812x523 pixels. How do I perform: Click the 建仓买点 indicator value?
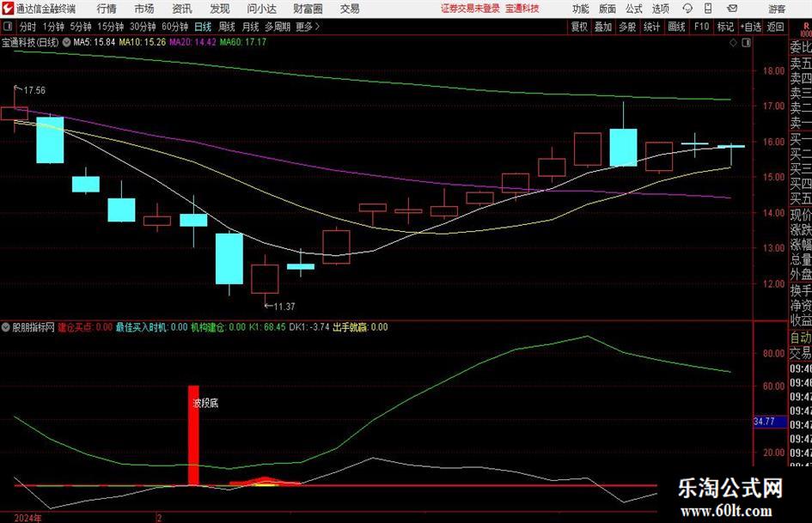[x=85, y=327]
